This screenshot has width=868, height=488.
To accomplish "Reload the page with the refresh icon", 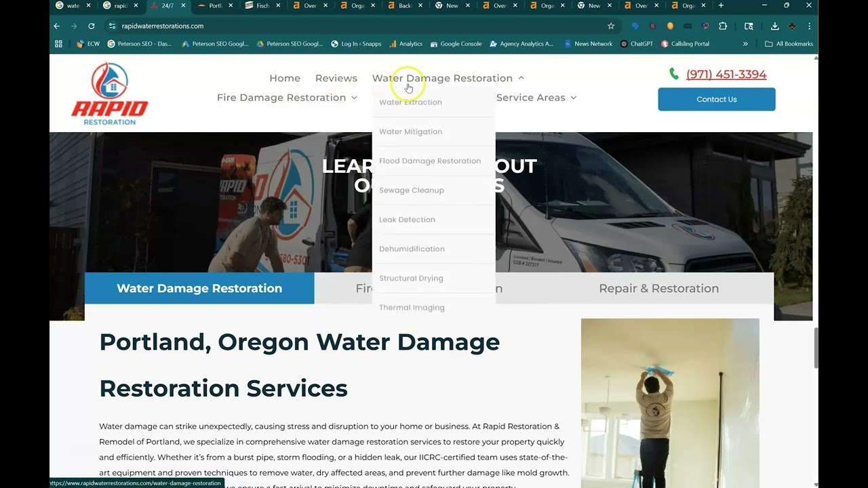I will click(92, 26).
